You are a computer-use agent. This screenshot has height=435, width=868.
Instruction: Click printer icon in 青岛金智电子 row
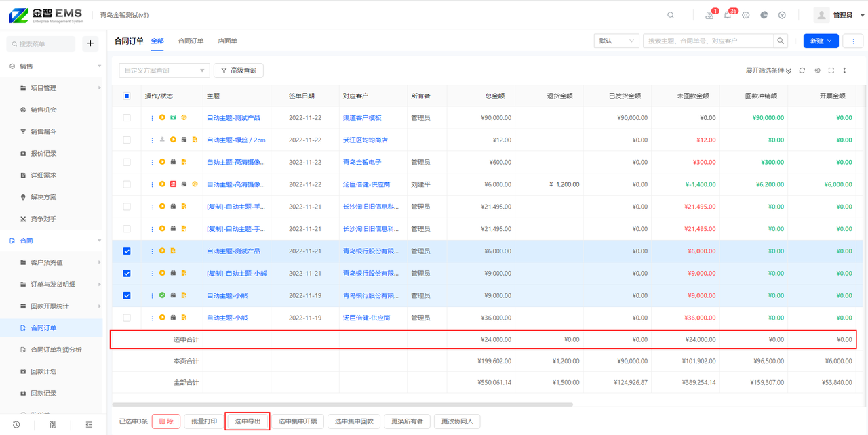(x=173, y=162)
